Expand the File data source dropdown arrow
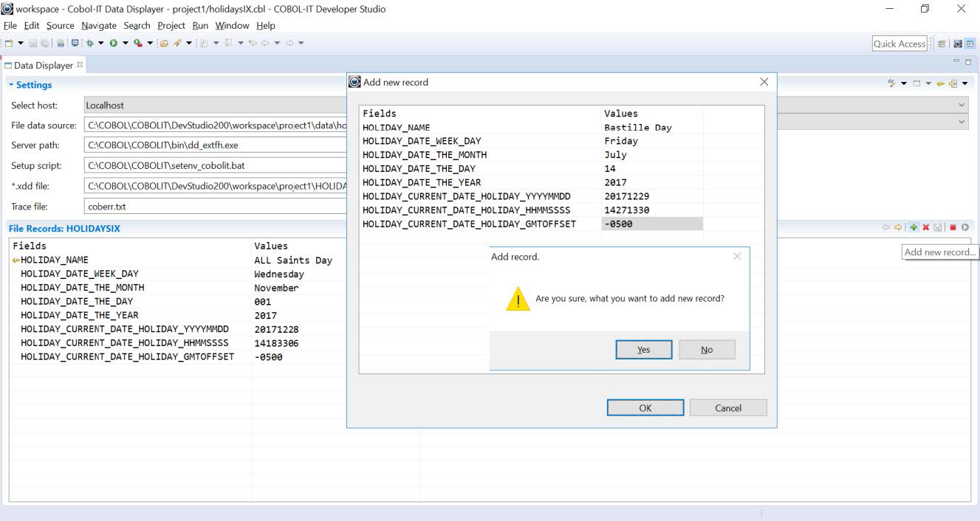 pos(961,123)
